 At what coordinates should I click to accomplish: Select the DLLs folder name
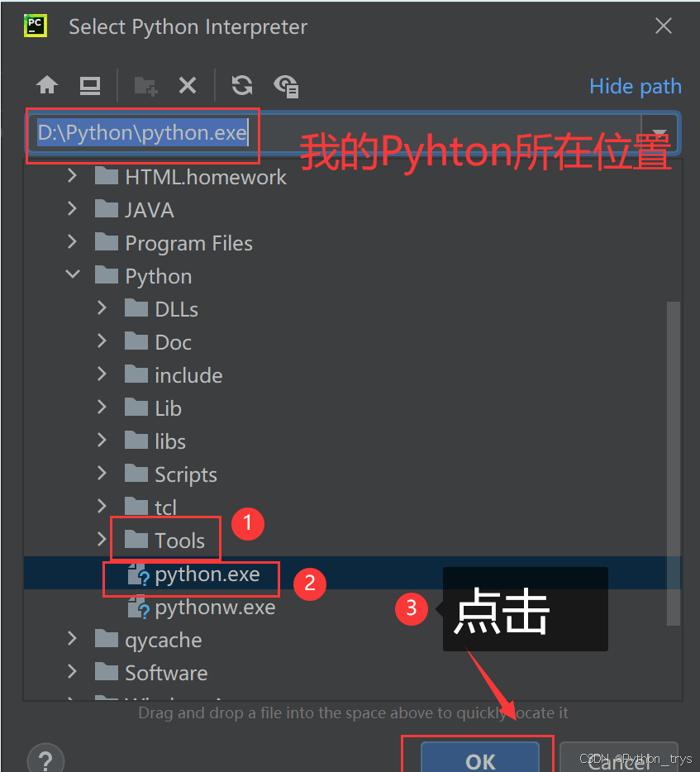point(177,310)
